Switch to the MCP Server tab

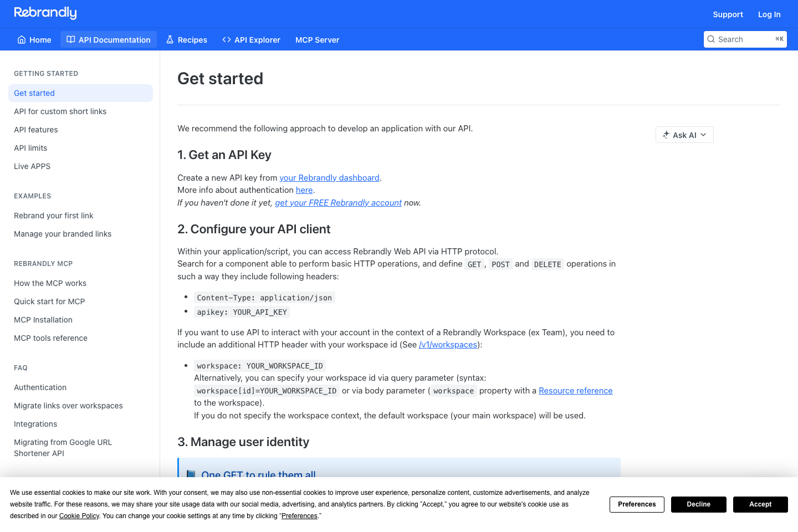click(x=317, y=39)
